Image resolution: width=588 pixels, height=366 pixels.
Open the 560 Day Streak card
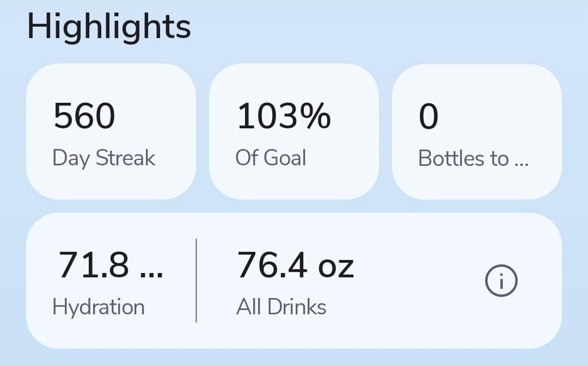[x=111, y=132]
